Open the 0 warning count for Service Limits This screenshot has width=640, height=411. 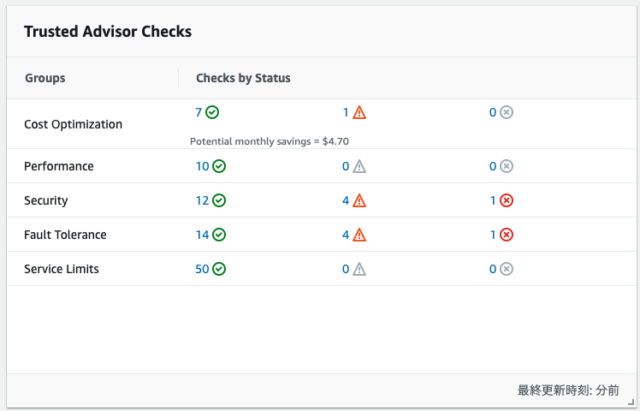pyautogui.click(x=346, y=269)
